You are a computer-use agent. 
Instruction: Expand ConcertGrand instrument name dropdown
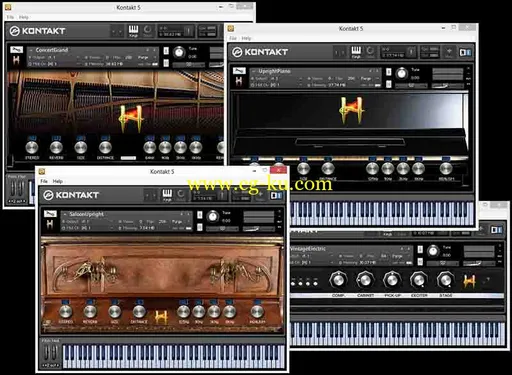[31, 50]
